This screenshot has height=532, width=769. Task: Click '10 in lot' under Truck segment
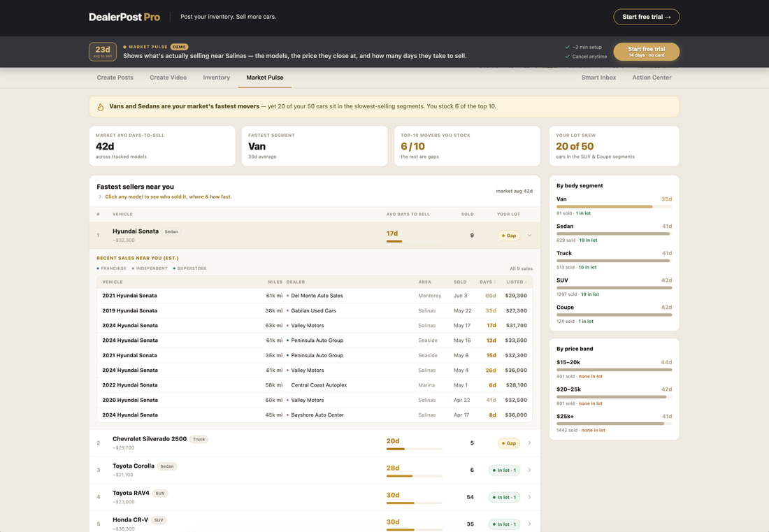587,267
